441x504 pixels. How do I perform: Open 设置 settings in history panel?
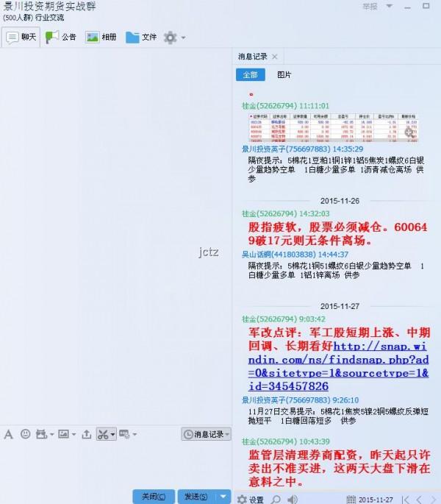coord(250,499)
